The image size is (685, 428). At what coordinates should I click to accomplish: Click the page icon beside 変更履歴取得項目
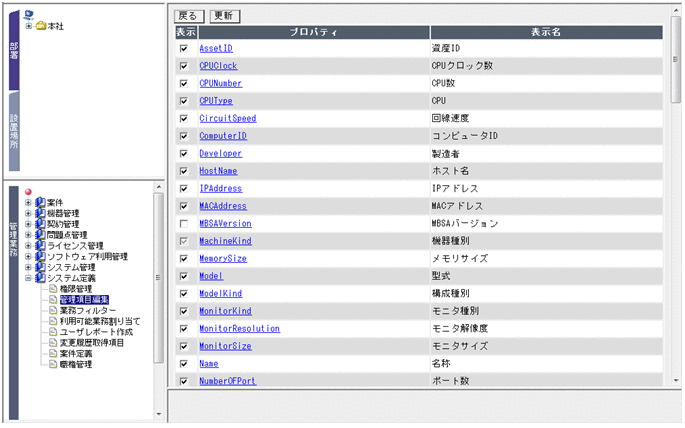click(53, 342)
